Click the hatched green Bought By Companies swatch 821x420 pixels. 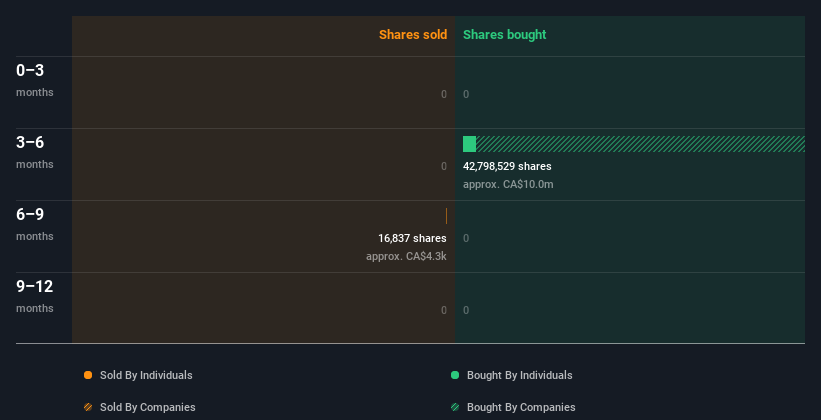pyautogui.click(x=455, y=407)
